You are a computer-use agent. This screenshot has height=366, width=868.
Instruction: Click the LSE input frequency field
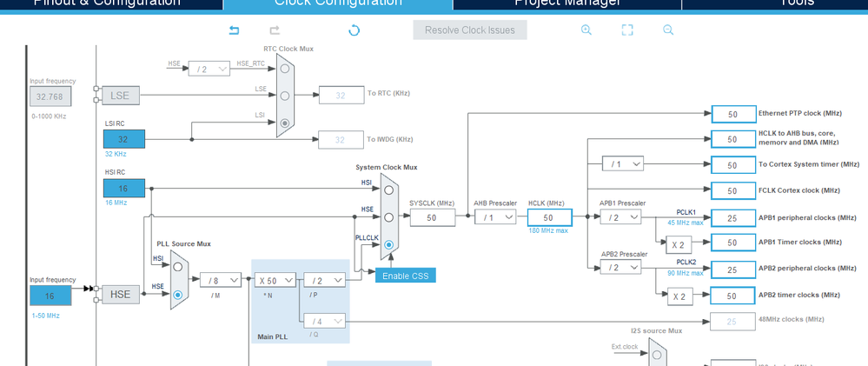coord(50,96)
